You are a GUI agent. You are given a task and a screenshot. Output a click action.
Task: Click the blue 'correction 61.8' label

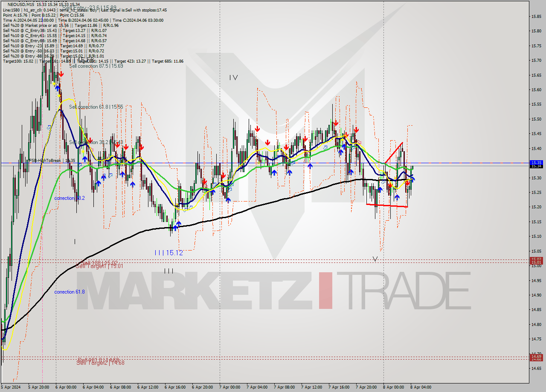pos(70,292)
